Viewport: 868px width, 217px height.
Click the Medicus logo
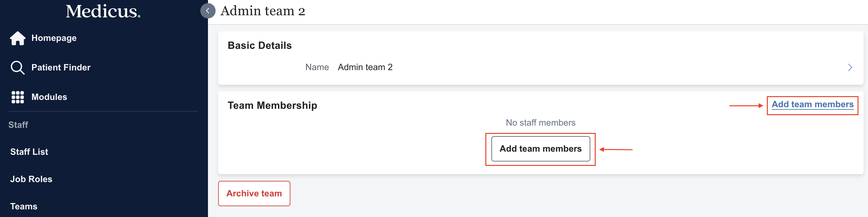coord(103,11)
